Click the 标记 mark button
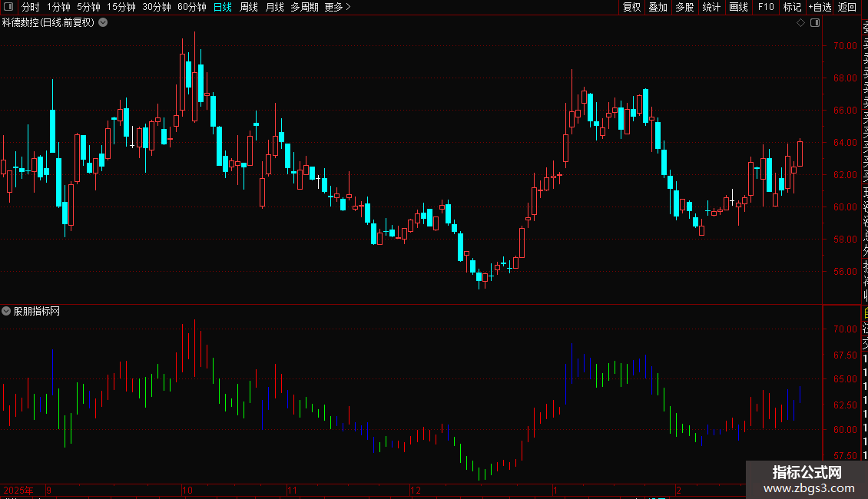The width and height of the screenshot is (868, 499). point(792,7)
